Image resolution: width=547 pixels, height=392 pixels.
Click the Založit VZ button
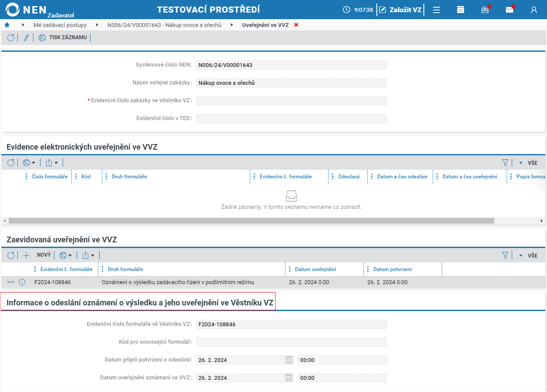400,10
